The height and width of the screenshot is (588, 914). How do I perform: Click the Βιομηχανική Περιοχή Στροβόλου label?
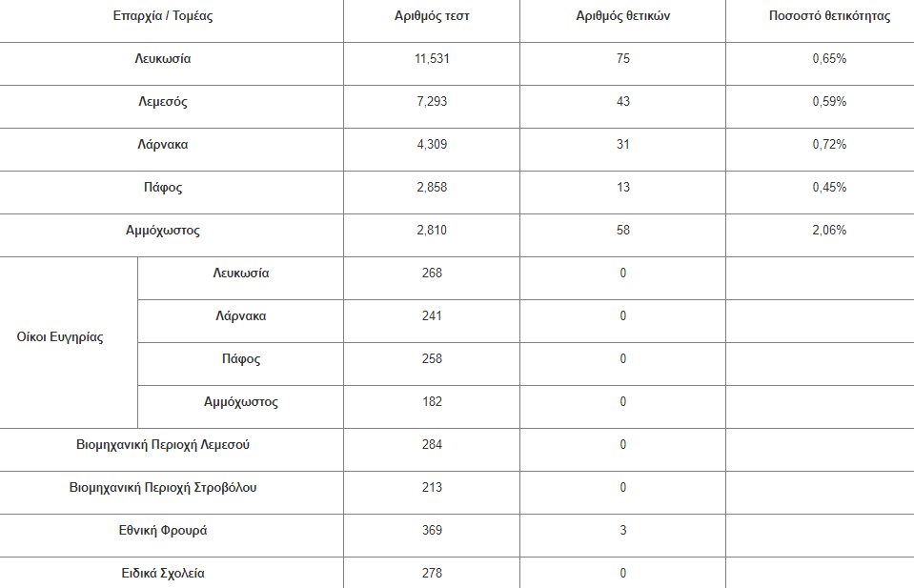163,488
